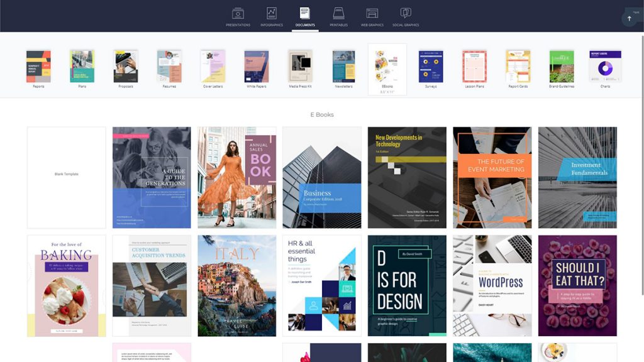Pick the Italy travel guide ebook template
644x362 pixels.
point(237,286)
